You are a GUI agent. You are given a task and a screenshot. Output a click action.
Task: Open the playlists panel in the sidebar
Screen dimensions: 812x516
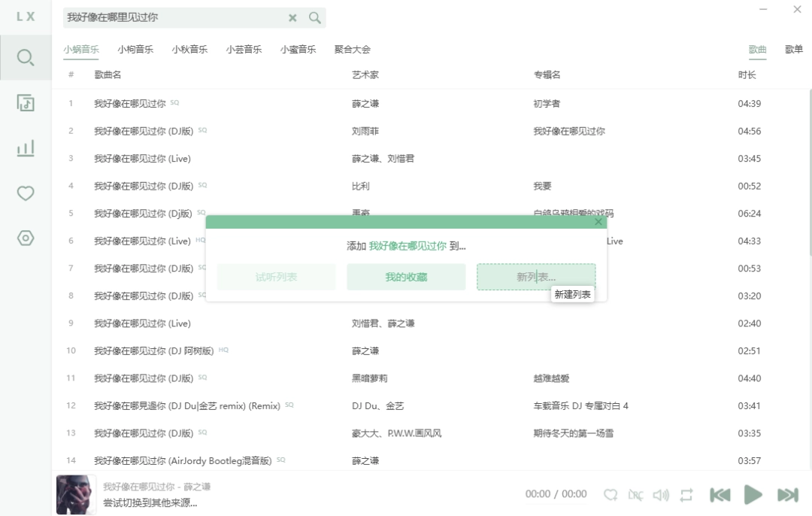point(25,103)
